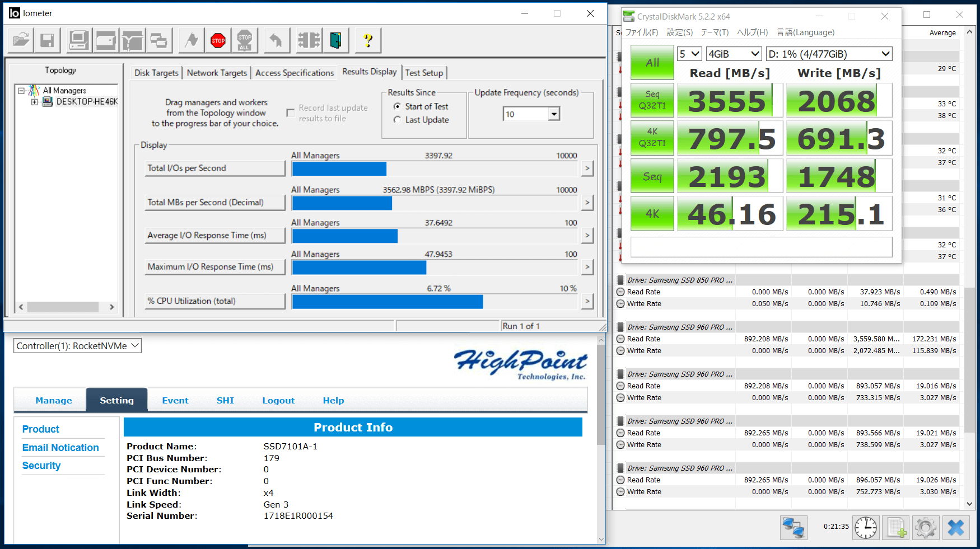
Task: Select the Last Update radio button
Action: (396, 120)
